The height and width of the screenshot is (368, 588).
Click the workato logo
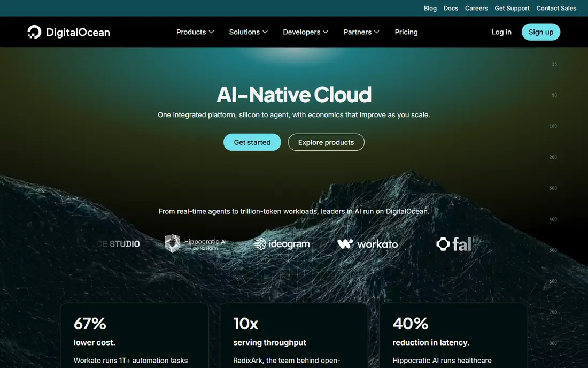368,244
